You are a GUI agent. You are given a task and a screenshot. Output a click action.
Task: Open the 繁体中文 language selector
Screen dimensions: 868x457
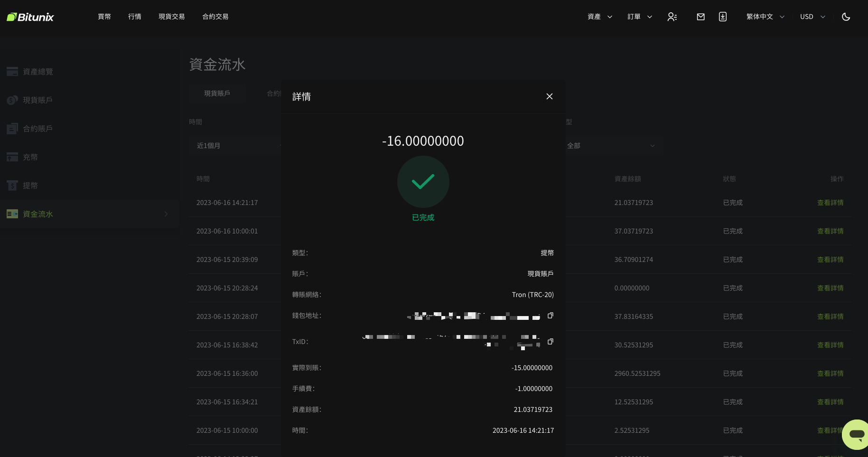[765, 17]
